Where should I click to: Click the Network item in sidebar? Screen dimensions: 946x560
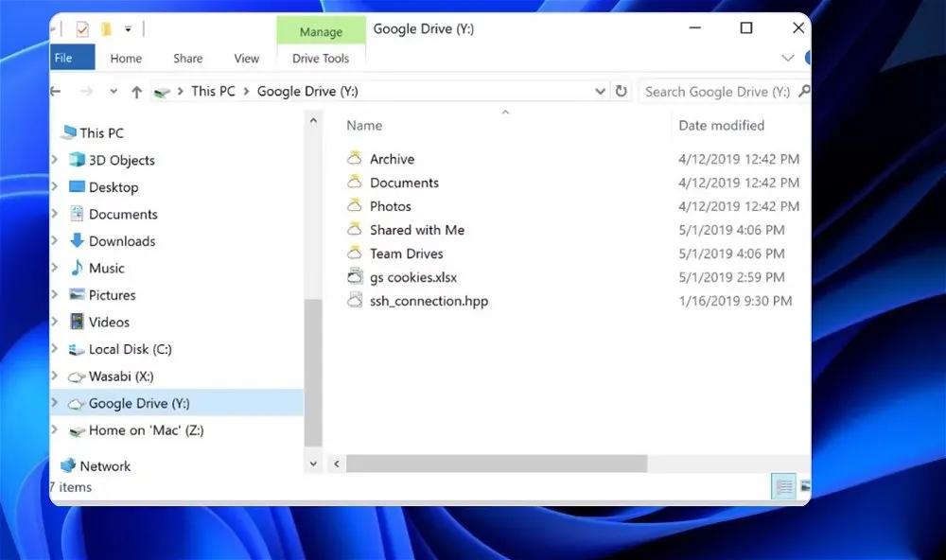104,465
